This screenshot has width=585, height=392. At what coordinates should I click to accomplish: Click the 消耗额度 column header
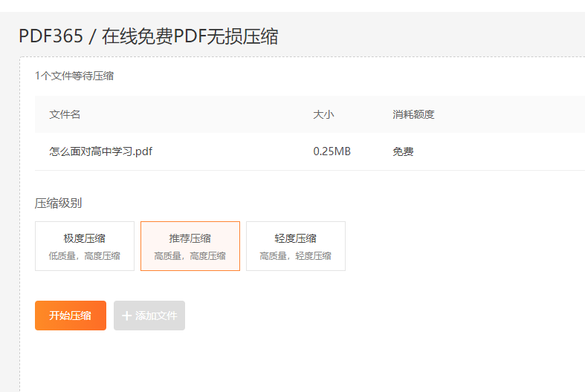413,114
